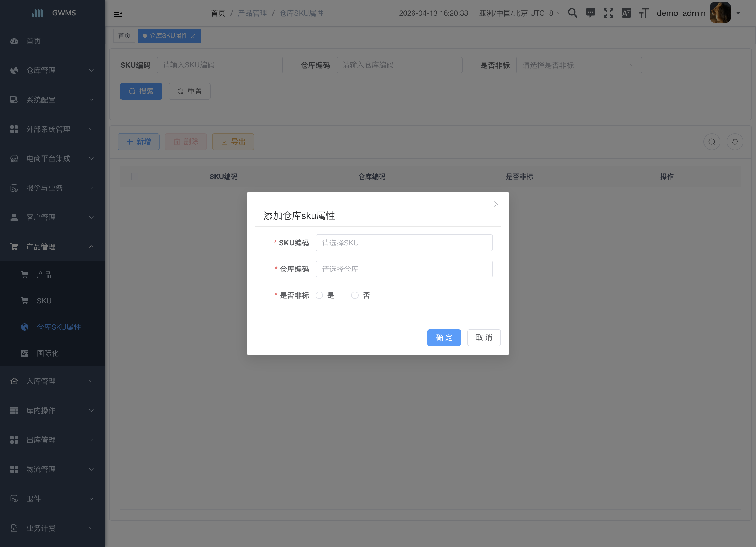756x547 pixels.
Task: Expand the 入库管理 sidebar menu
Action: (x=52, y=381)
